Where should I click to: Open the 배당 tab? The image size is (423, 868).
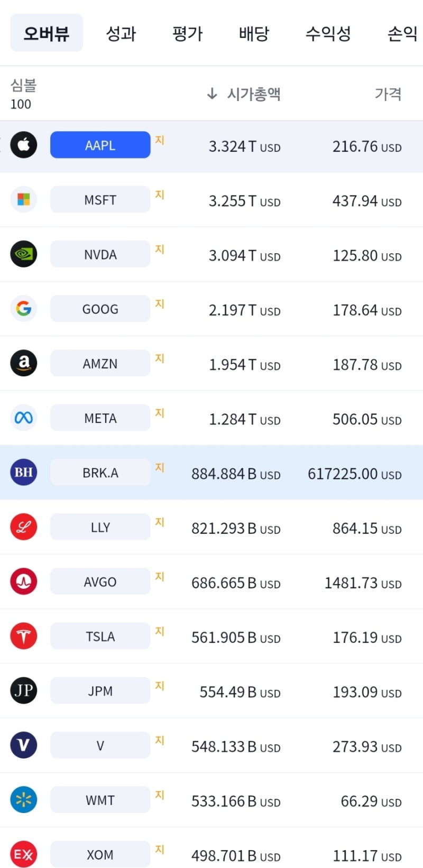[254, 33]
